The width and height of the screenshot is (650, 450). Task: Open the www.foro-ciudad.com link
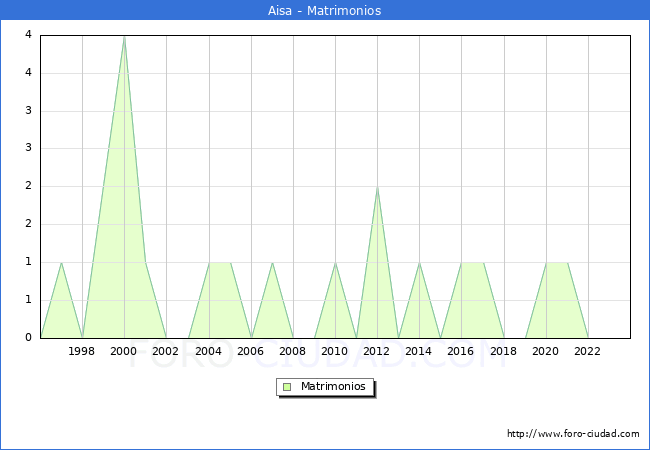click(x=573, y=434)
